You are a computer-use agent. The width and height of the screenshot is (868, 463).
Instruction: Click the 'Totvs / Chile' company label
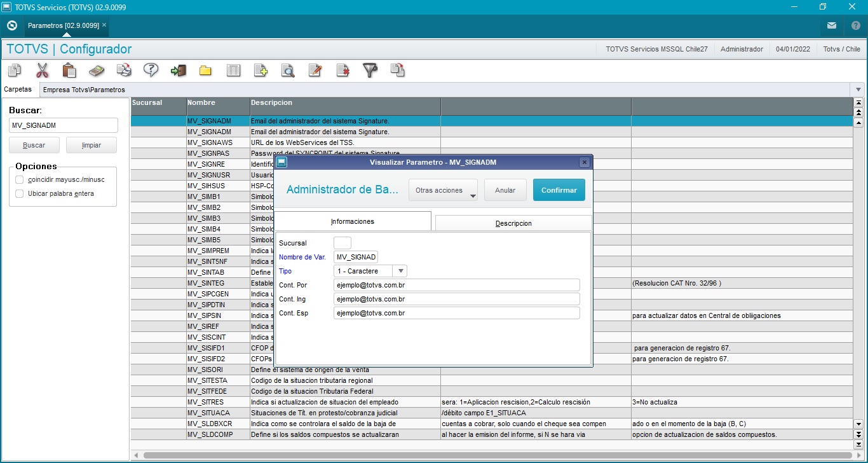click(x=841, y=49)
